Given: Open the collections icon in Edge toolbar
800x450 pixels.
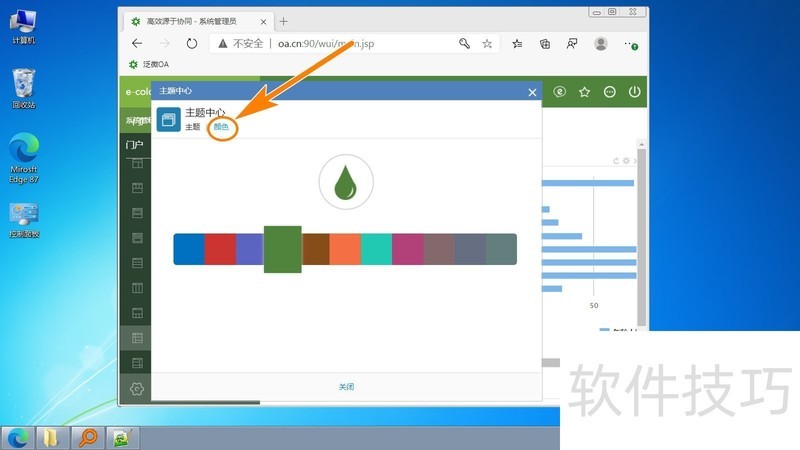Looking at the screenshot, I should click(545, 44).
